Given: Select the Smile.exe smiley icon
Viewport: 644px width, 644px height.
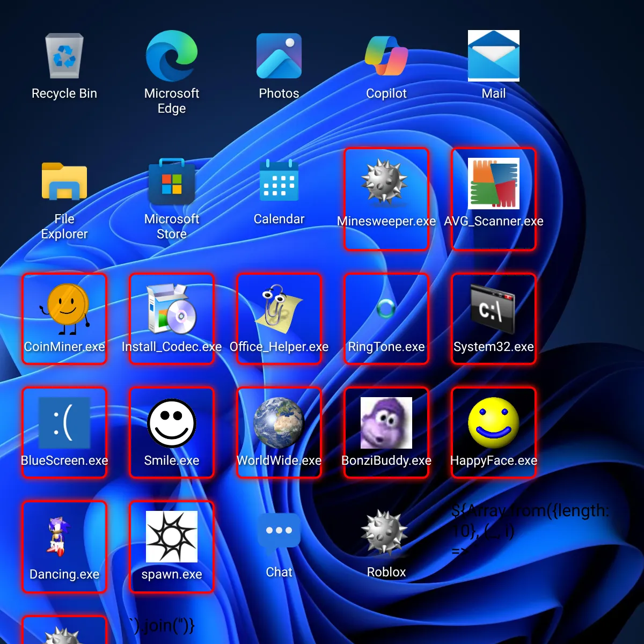Looking at the screenshot, I should click(x=172, y=423).
